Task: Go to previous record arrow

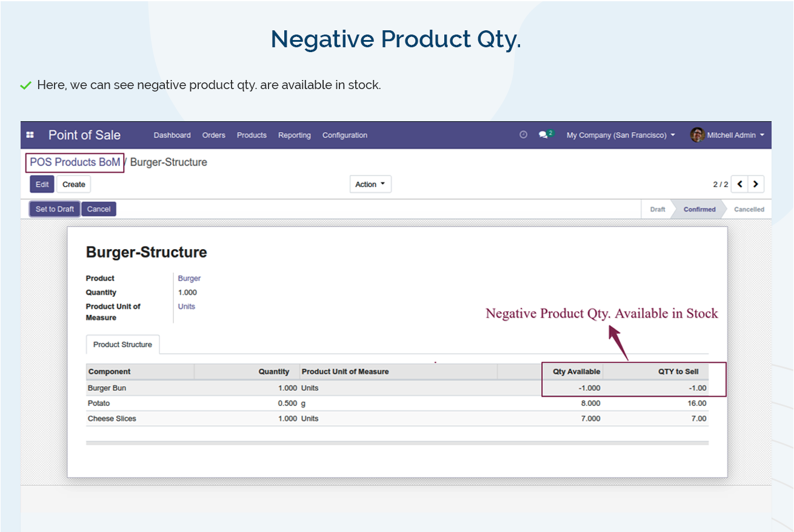Action: pos(740,184)
